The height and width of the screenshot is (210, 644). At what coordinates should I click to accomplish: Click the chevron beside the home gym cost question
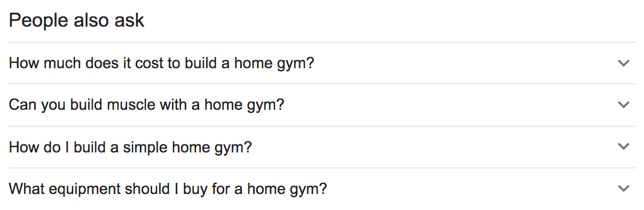(623, 63)
